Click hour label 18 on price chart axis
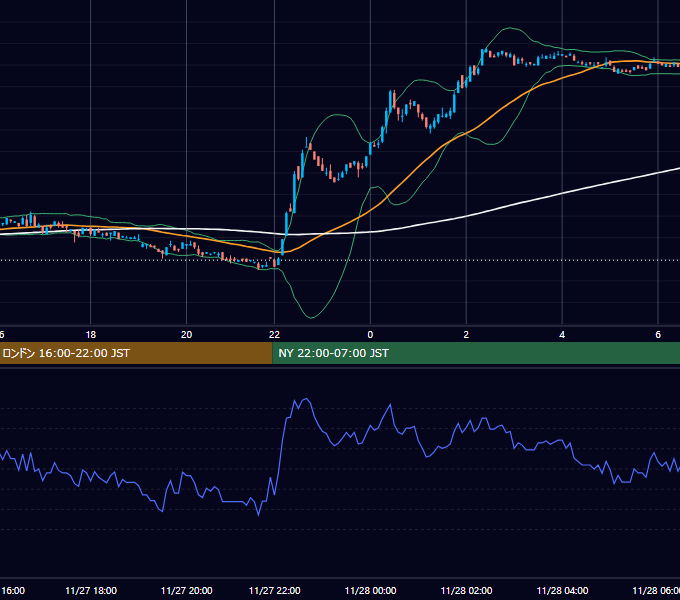 tap(91, 335)
